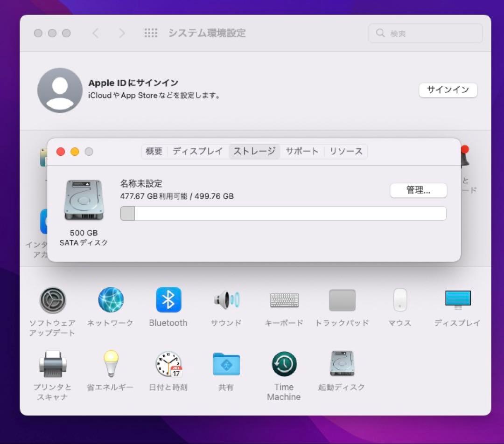Viewport: 504px width, 444px height.
Task: Click the サインイン button
Action: pyautogui.click(x=448, y=90)
